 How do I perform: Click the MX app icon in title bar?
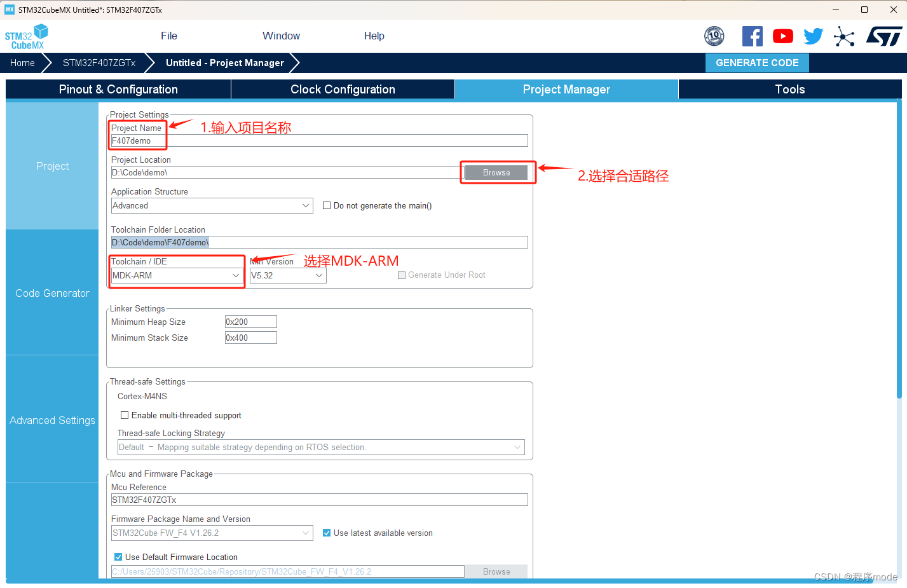(10, 10)
